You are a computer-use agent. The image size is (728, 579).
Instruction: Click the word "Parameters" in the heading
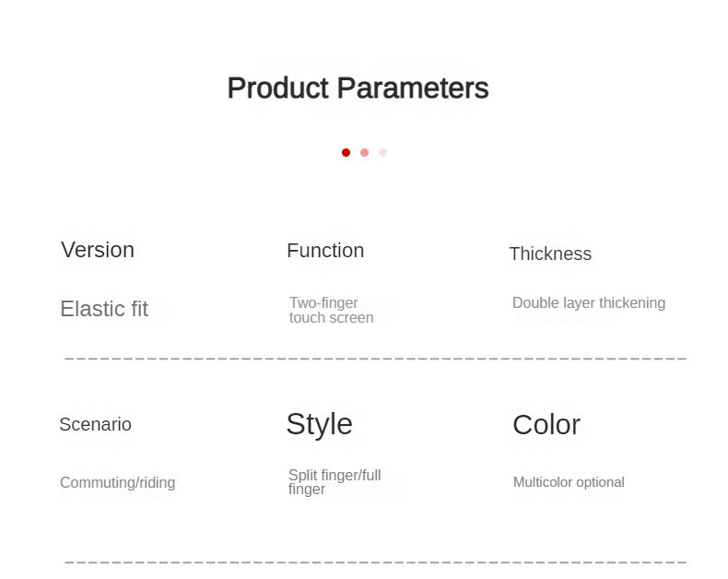coord(412,89)
